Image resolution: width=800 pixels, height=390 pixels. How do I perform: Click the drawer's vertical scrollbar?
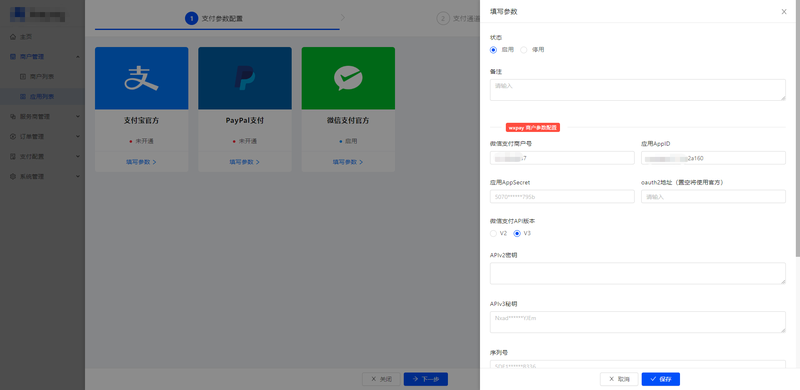(x=797, y=128)
